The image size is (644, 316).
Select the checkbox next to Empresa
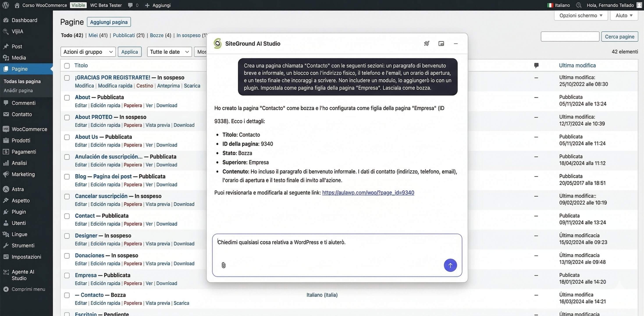67,275
